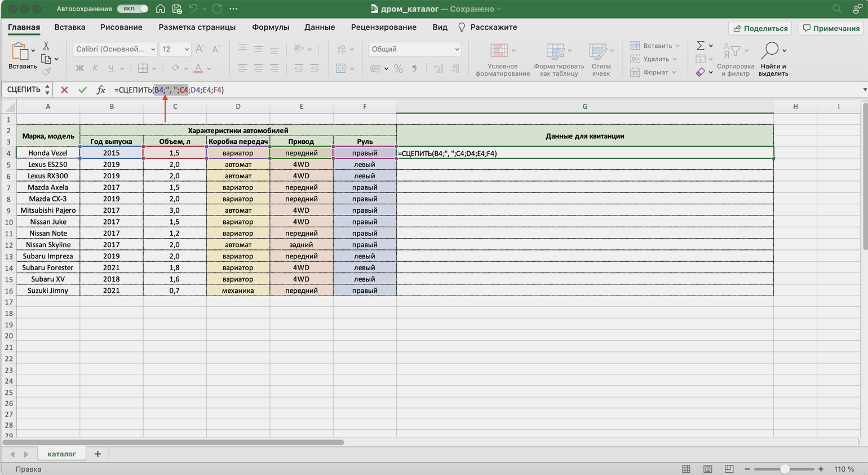Adjust the zoom slider in status bar

point(784,469)
